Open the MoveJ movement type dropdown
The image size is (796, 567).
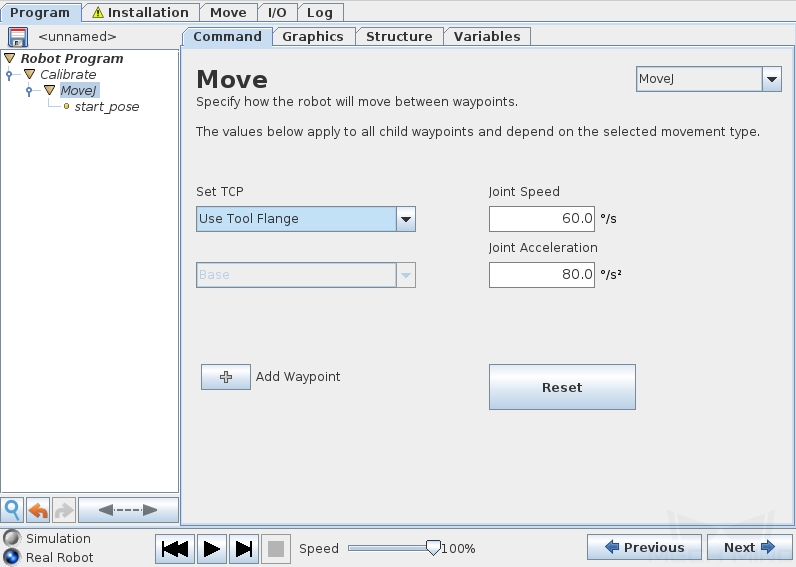tap(708, 79)
